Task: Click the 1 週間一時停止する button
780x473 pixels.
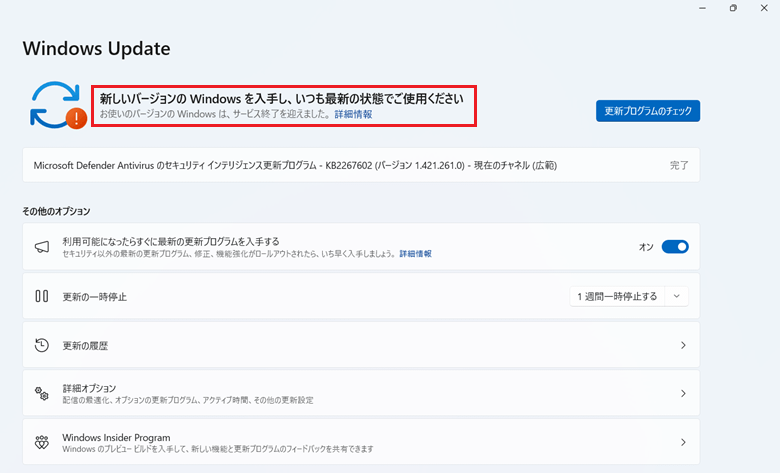Action: click(617, 296)
